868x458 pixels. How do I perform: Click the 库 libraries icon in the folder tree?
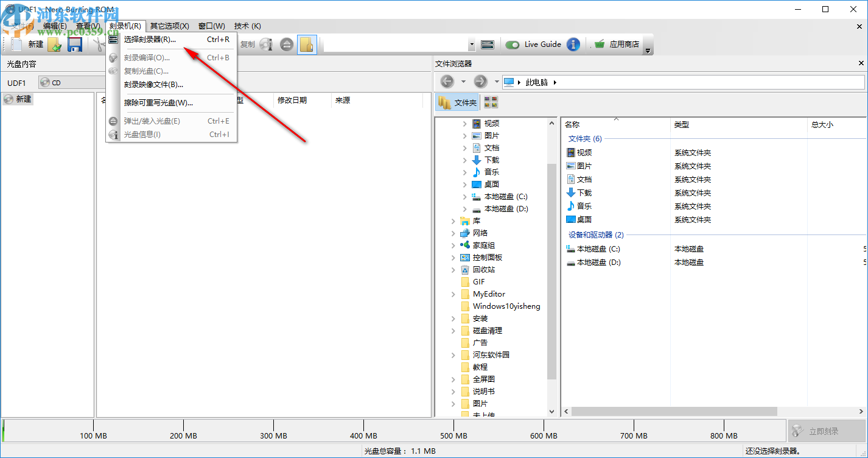[x=465, y=221]
